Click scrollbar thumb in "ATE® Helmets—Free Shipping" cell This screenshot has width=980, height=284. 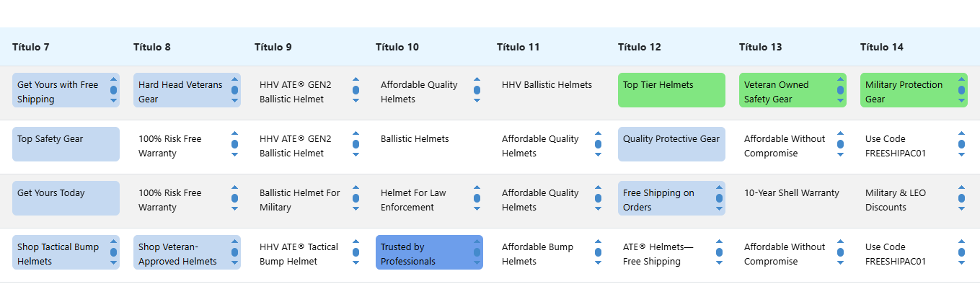(719, 252)
